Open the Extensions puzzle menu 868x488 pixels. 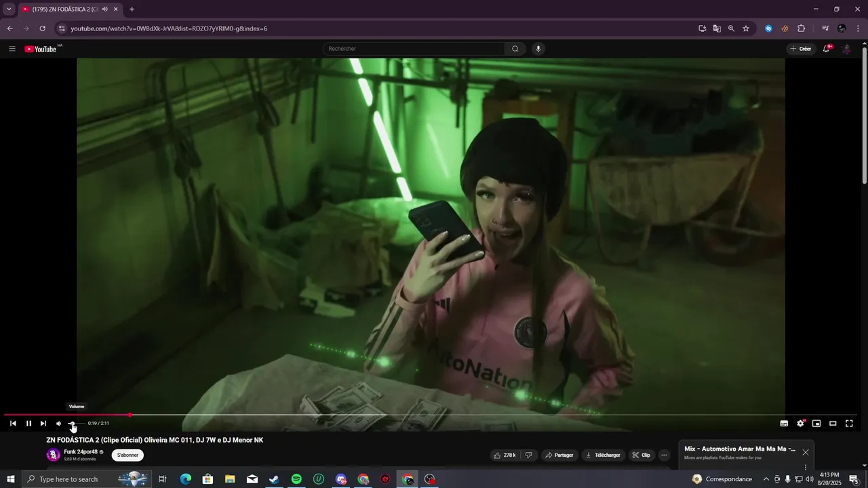[802, 28]
